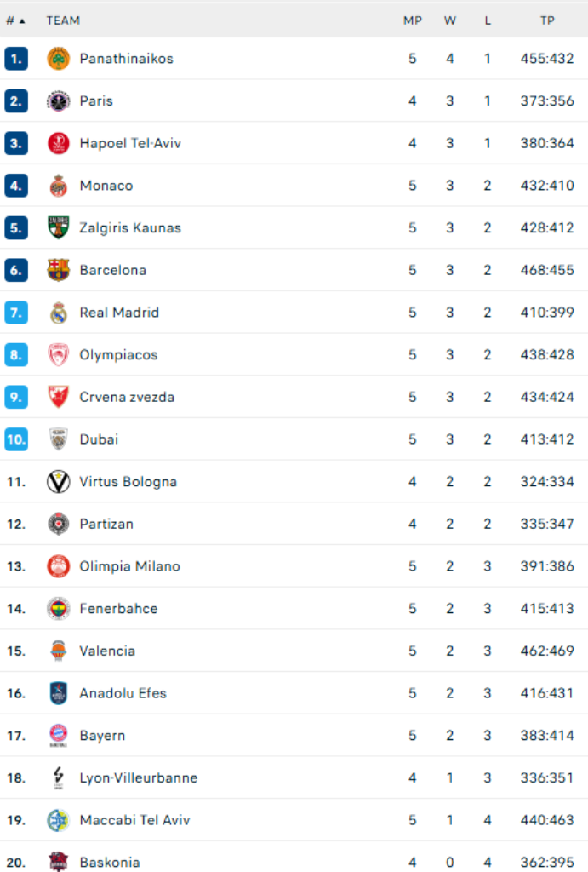Click the TEAM column header
The height and width of the screenshot is (872, 588).
63,20
